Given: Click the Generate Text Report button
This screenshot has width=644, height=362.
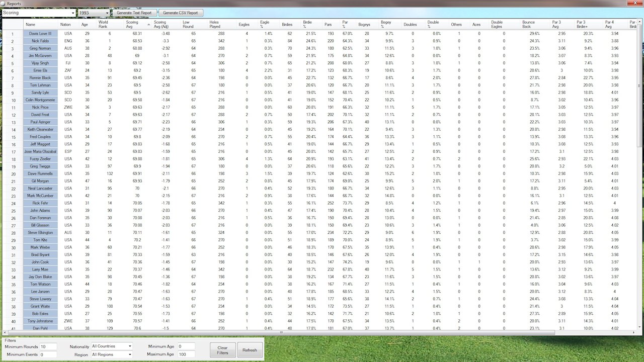Looking at the screenshot, I should coord(134,13).
